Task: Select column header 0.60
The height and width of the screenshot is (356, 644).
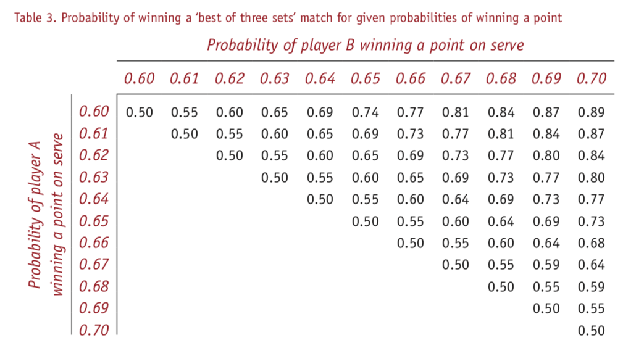Action: tap(139, 78)
